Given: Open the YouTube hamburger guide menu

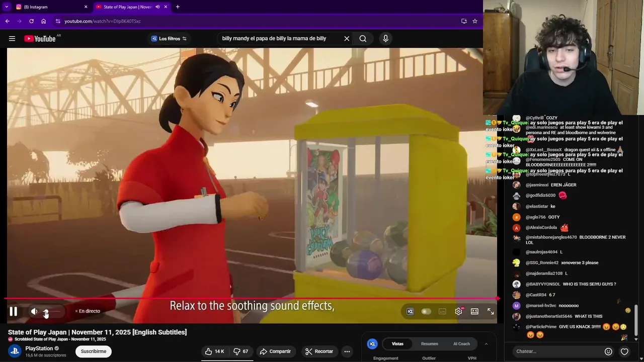Looking at the screenshot, I should coord(12,39).
